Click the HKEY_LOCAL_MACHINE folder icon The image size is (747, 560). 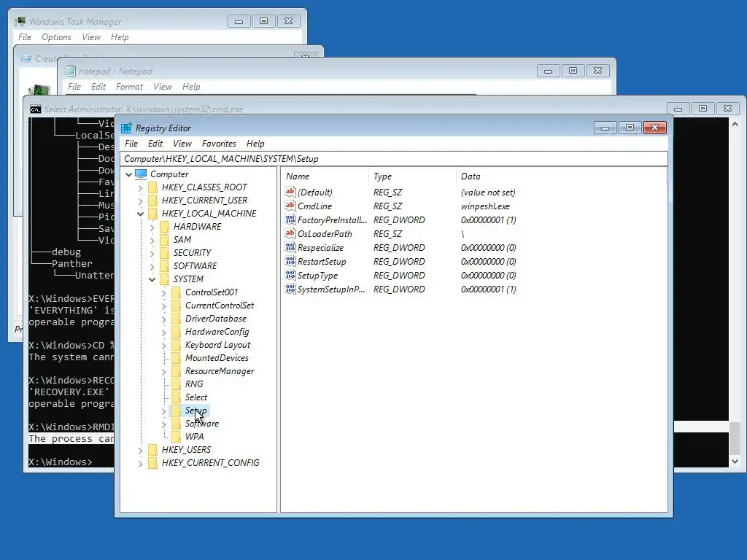pos(152,214)
